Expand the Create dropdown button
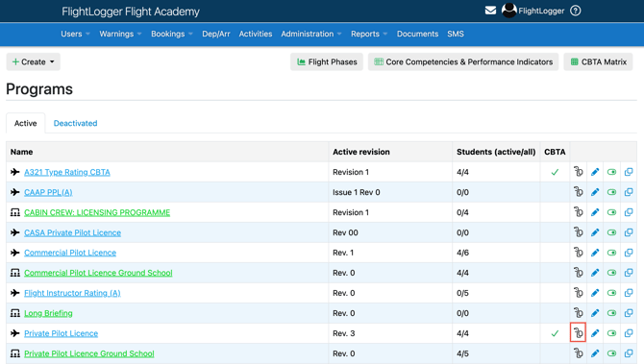This screenshot has width=644, height=364. click(34, 61)
